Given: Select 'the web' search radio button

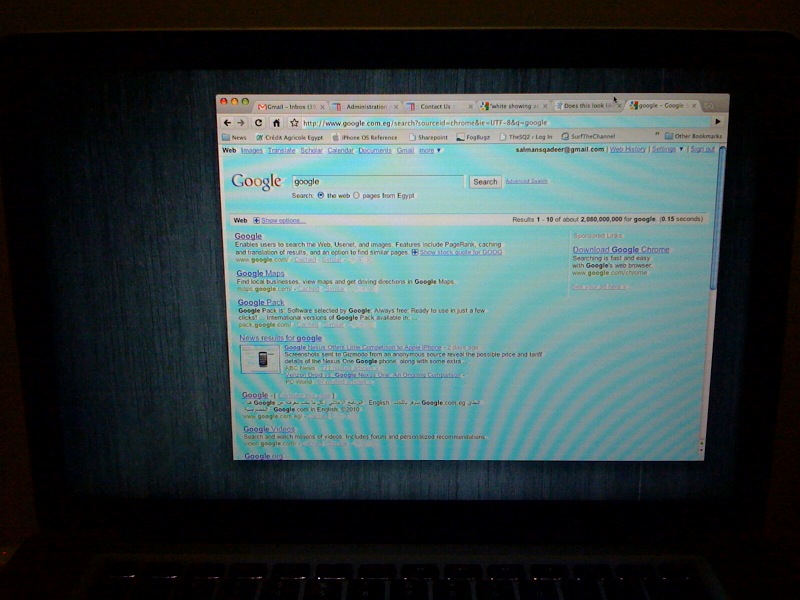Looking at the screenshot, I should point(320,195).
